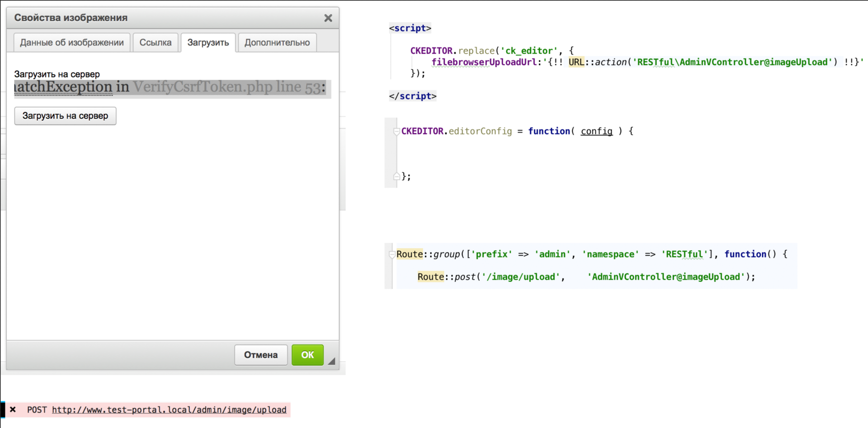Click the Свойства изображения dialog title
868x428 pixels.
(71, 18)
